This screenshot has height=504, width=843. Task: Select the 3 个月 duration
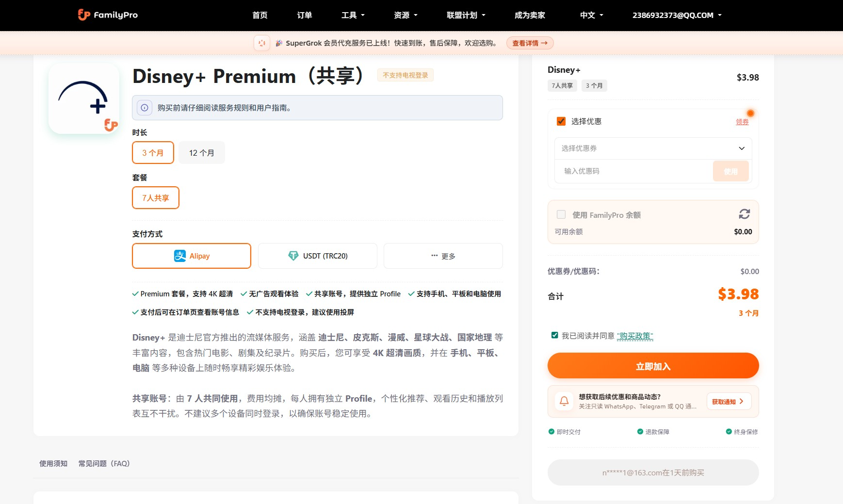coord(153,153)
